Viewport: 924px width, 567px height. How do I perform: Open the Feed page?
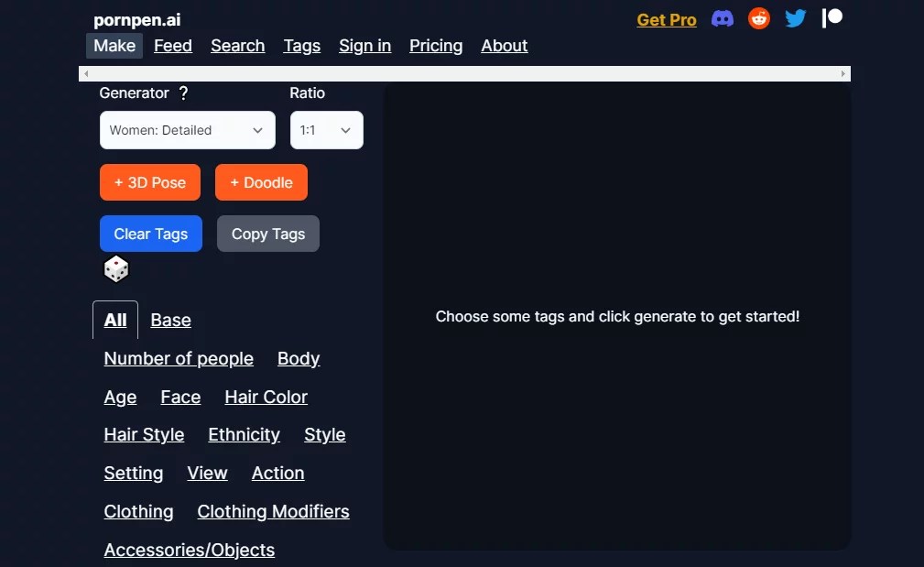pos(173,46)
